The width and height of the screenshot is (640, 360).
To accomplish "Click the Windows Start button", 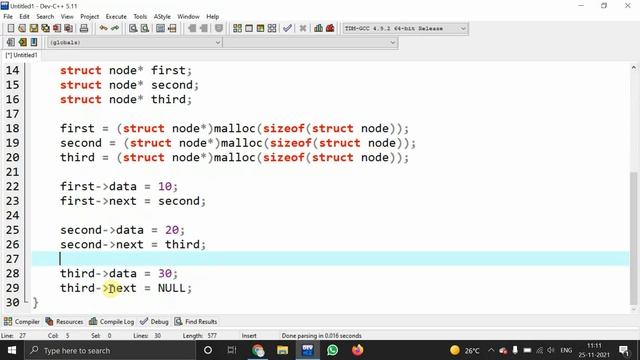I will pyautogui.click(x=12, y=350).
